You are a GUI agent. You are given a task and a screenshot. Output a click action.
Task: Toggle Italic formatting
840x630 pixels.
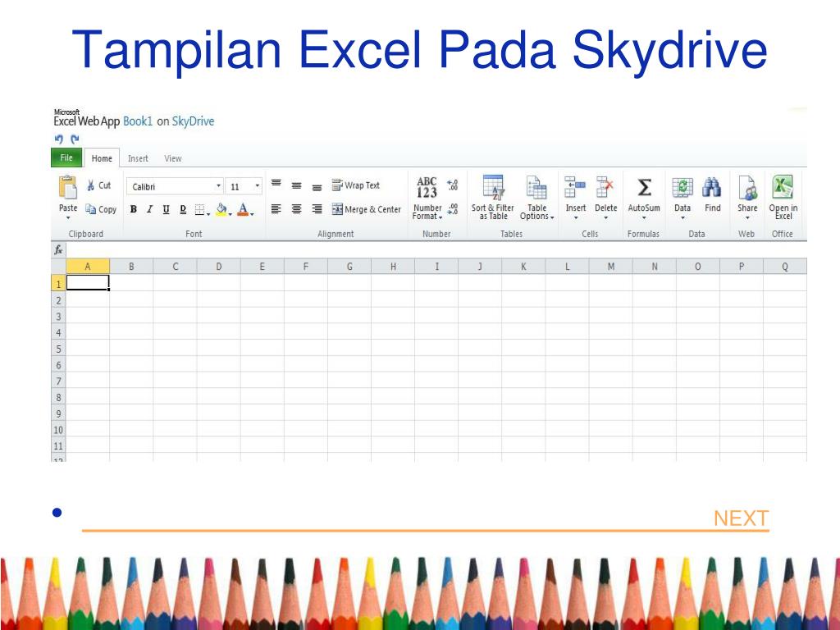click(149, 209)
